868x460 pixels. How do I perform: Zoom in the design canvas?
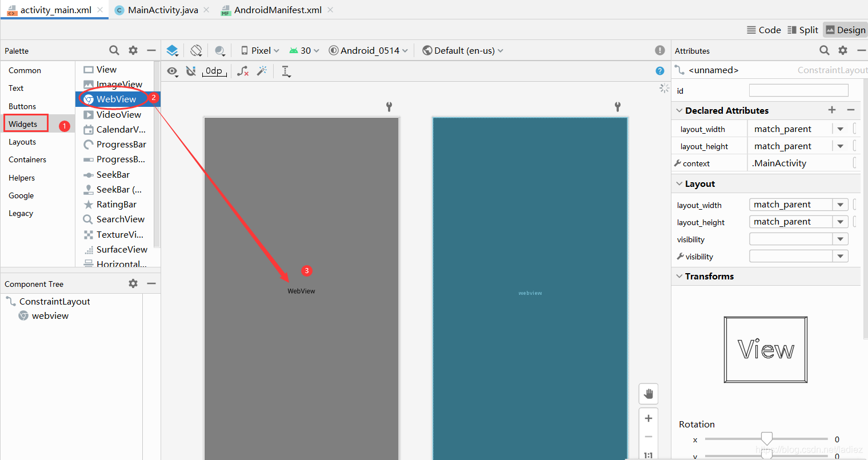[649, 418]
